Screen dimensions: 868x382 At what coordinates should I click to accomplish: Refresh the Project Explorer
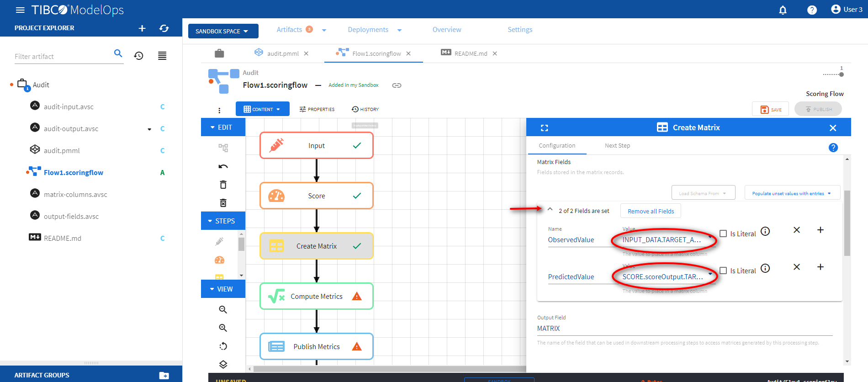[x=164, y=28]
